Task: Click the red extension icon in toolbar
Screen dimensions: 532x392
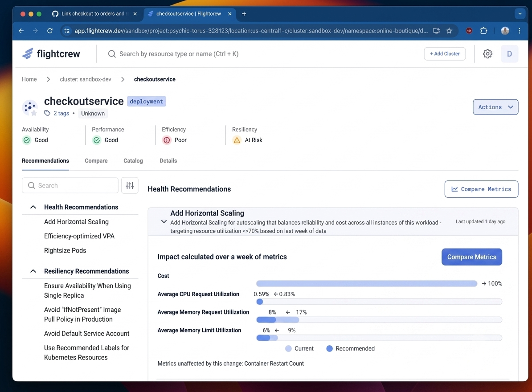Action: tap(469, 31)
